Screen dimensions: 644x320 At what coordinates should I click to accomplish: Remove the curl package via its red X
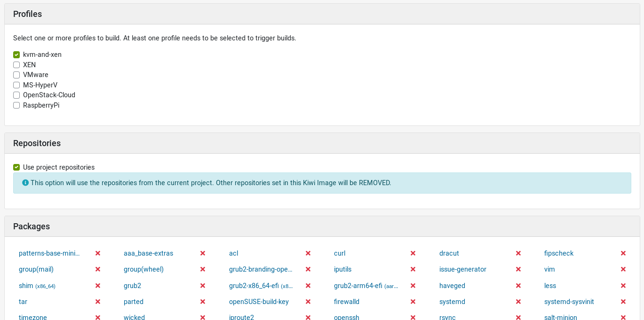[x=413, y=253]
